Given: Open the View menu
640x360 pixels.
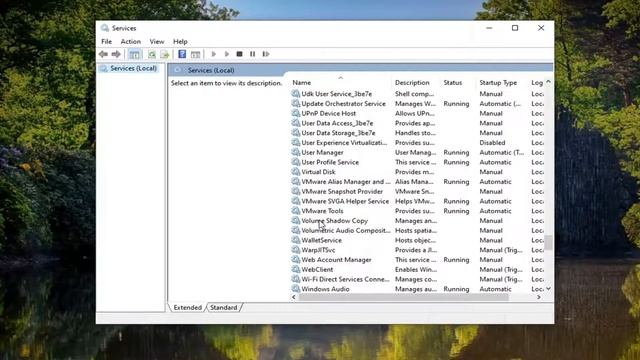Looking at the screenshot, I should (157, 42).
